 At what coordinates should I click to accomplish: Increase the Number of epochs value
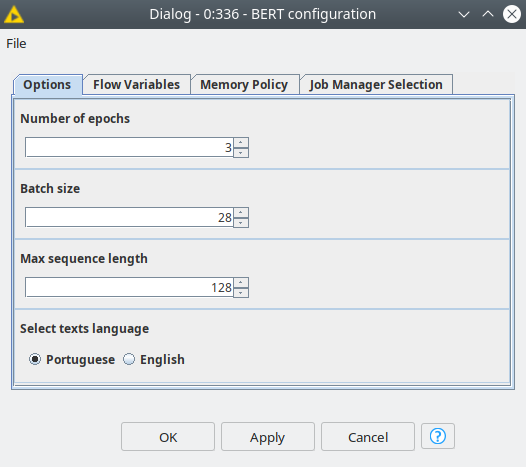pyautogui.click(x=241, y=142)
